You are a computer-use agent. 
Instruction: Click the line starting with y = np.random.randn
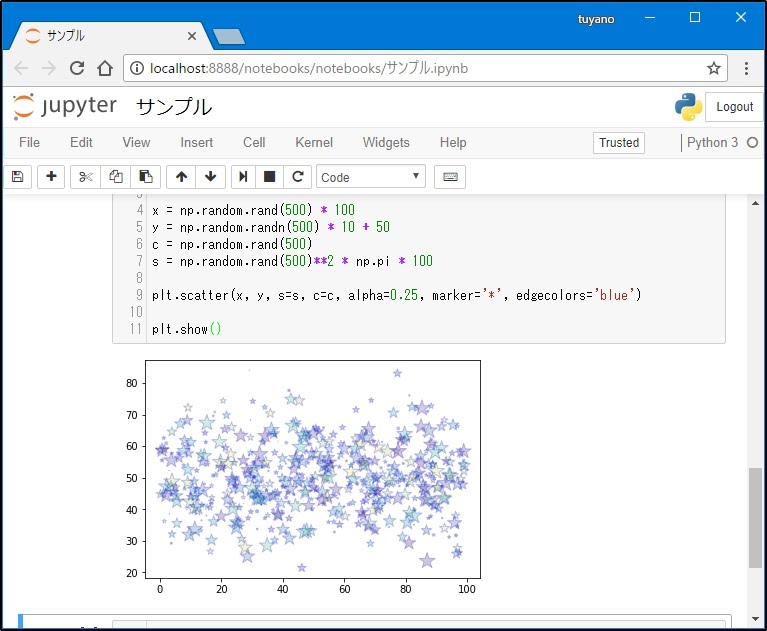click(271, 227)
